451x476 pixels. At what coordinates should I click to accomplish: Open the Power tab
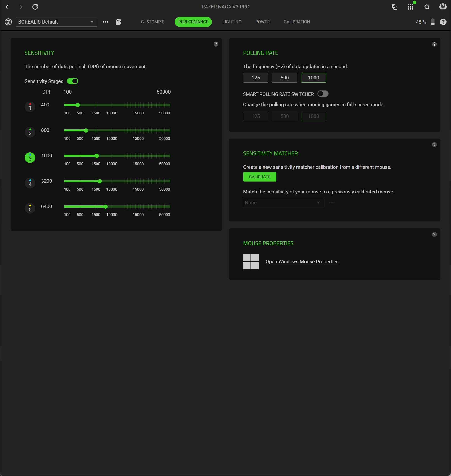pos(262,22)
